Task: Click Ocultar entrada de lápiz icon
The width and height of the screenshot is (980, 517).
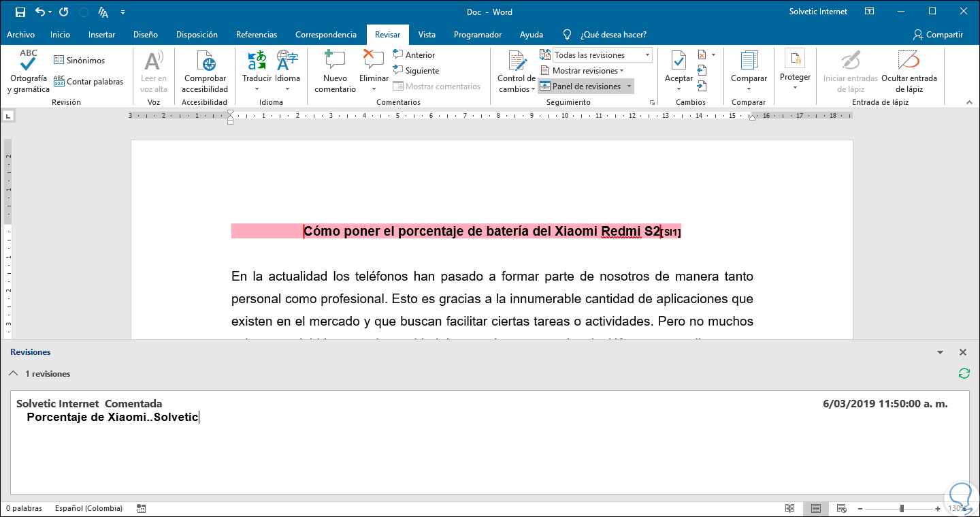Action: (x=909, y=61)
